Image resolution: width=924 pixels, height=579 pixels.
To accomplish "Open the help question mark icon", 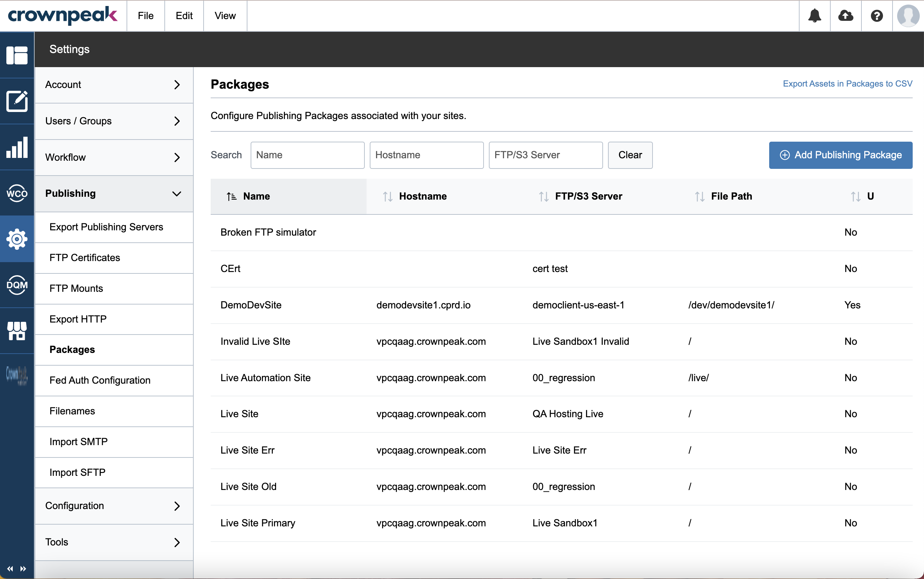I will (x=877, y=16).
